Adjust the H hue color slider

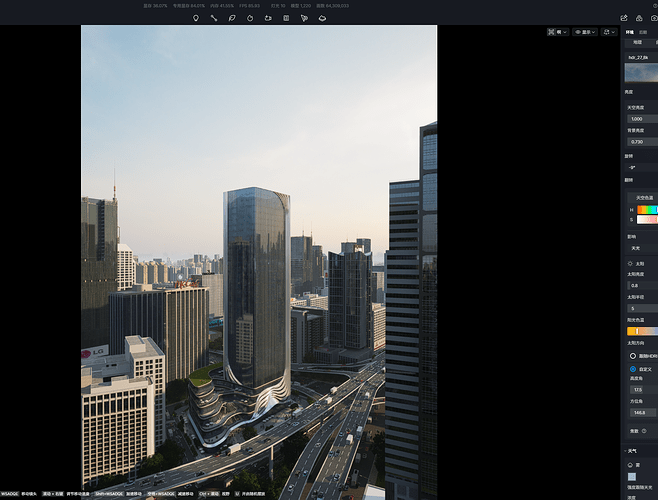648,209
